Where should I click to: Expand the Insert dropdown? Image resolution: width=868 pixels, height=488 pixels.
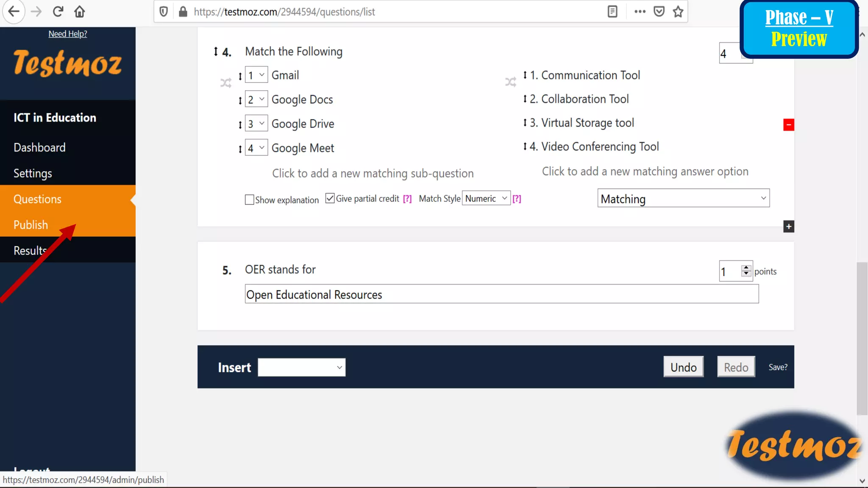click(x=301, y=367)
